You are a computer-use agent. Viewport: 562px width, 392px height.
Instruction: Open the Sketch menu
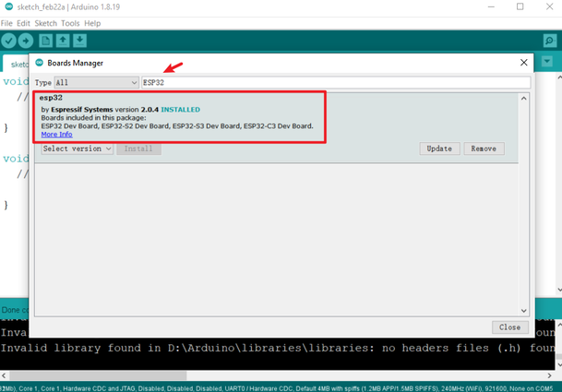point(45,22)
